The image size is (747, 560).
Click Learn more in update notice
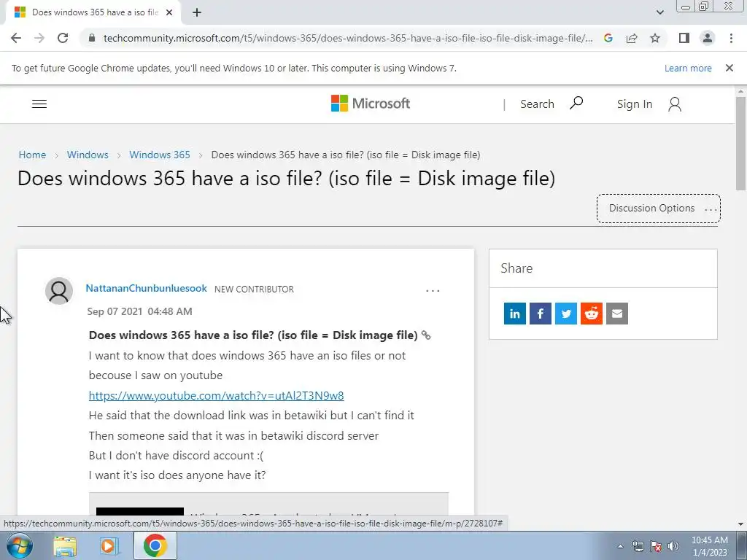pyautogui.click(x=688, y=68)
